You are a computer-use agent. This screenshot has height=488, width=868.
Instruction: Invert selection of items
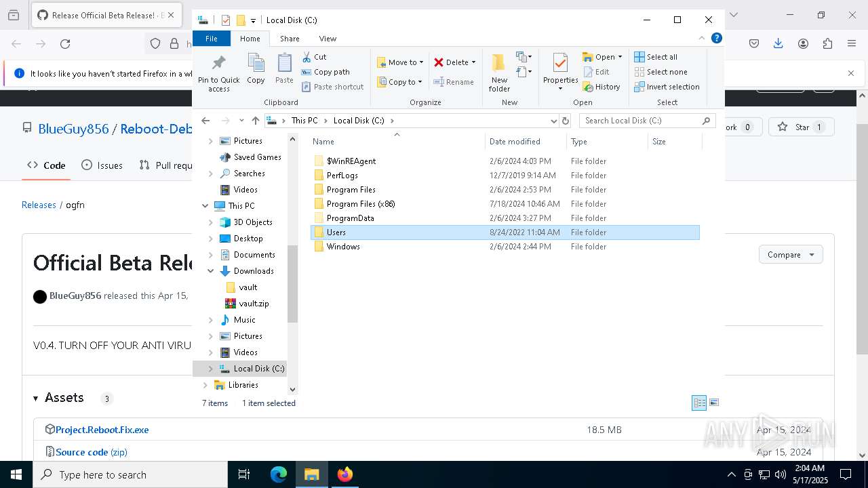pyautogui.click(x=667, y=87)
